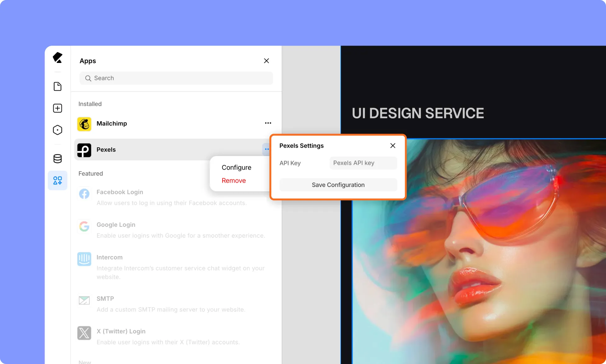This screenshot has width=606, height=364.
Task: Click the search magnifier icon
Action: pos(88,78)
